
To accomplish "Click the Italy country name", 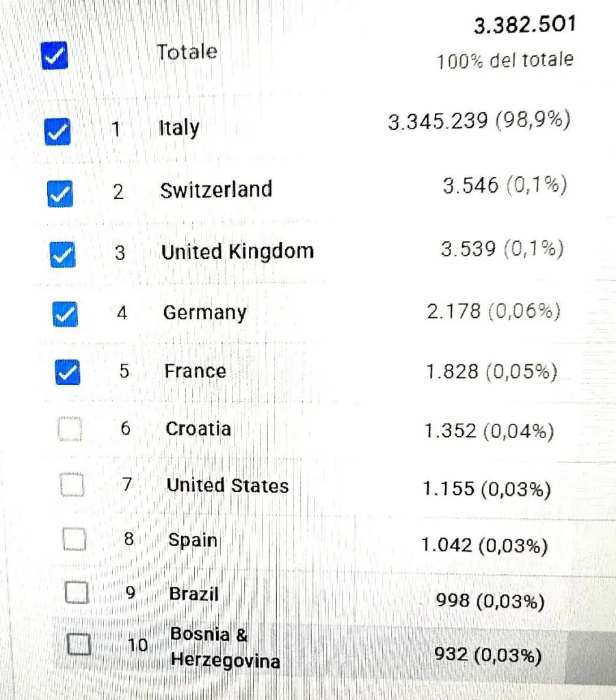I will pos(179,129).
